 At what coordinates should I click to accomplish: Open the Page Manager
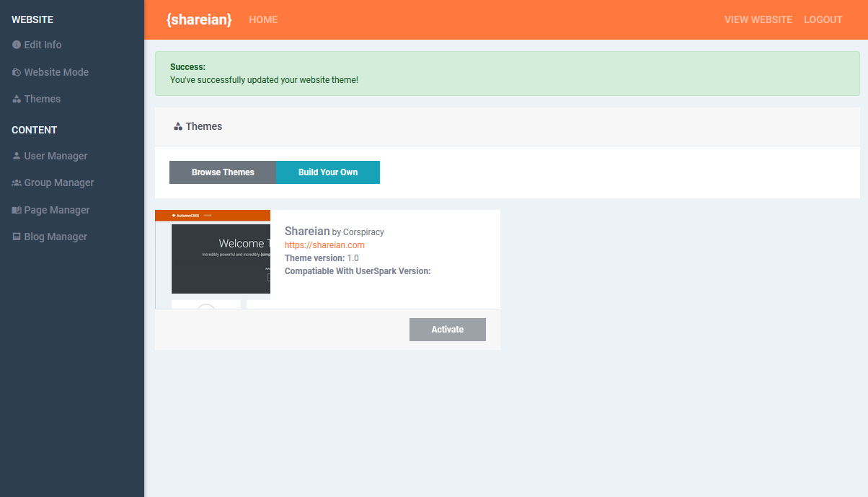[57, 210]
